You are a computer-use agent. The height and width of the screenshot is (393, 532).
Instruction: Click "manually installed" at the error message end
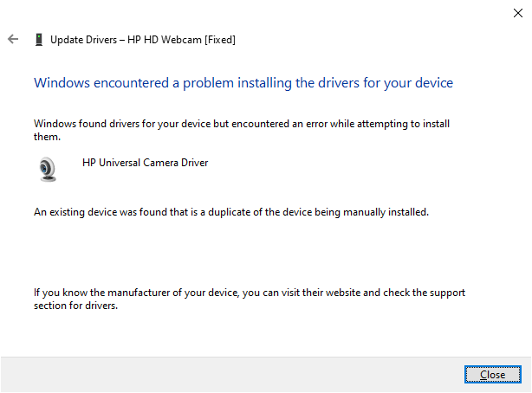pos(389,211)
